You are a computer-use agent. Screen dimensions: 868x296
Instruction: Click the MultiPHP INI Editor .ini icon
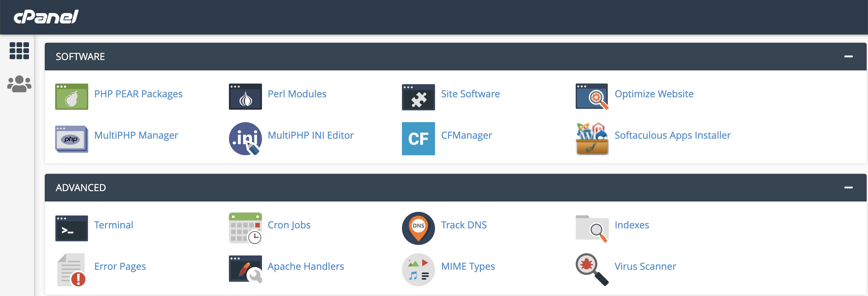(245, 139)
